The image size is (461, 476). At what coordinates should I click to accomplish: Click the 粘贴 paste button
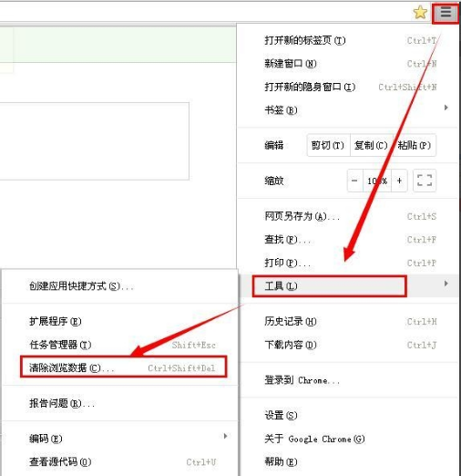(415, 145)
